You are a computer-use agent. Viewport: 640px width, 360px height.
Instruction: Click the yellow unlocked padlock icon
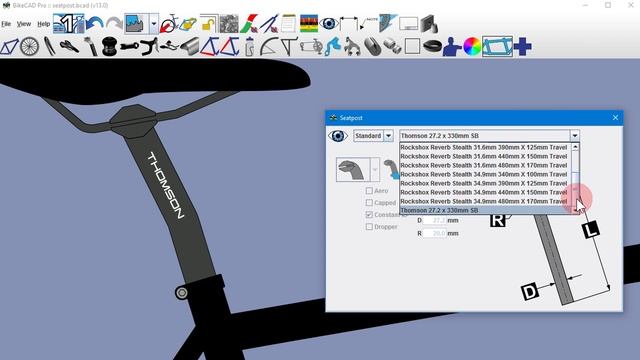point(209,24)
